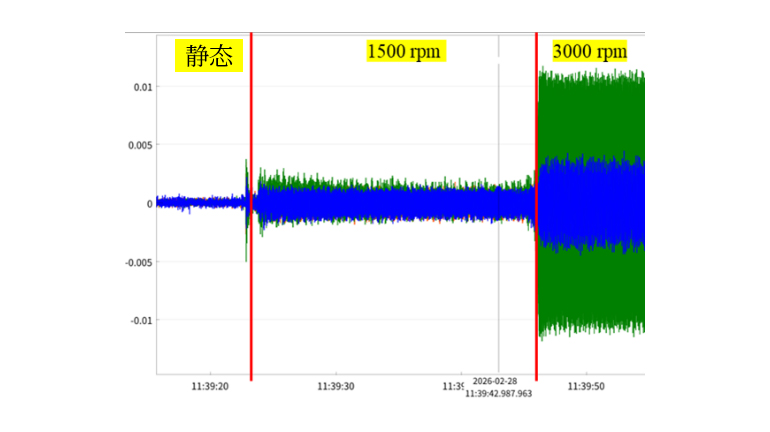Click the 0 y-axis tick label

point(150,204)
